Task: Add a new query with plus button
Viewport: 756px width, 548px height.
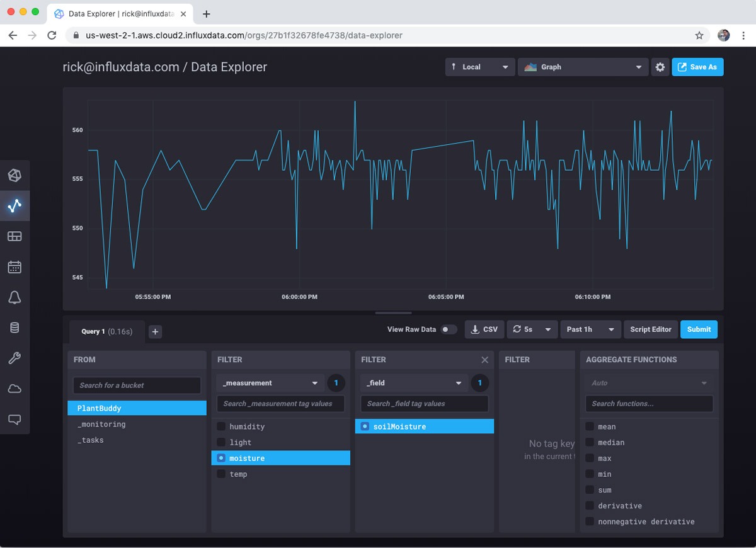Action: click(x=156, y=332)
